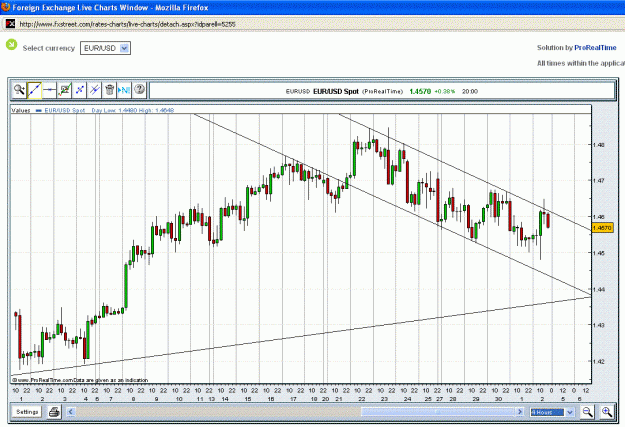Click the EUR/USD Spot legend label
The width and height of the screenshot is (625, 427).
click(x=65, y=110)
